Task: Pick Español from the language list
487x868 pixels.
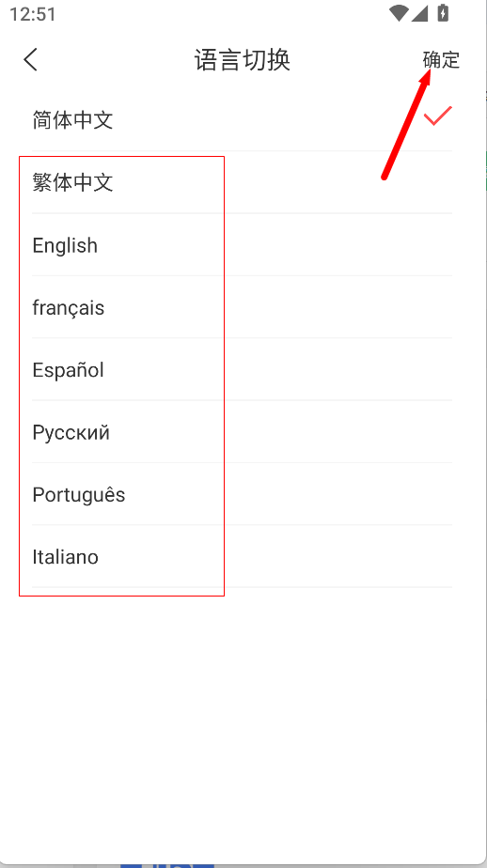Action: coord(243,369)
